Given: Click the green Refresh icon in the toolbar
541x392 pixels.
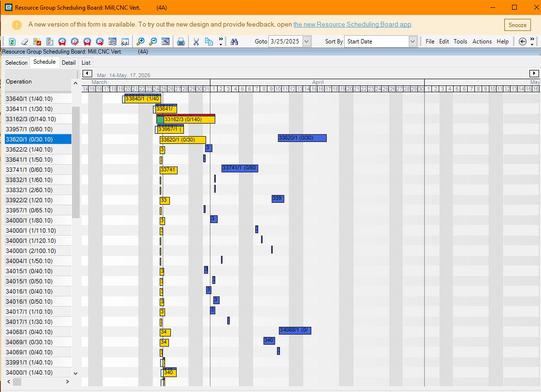Looking at the screenshot, I should click(12, 42).
